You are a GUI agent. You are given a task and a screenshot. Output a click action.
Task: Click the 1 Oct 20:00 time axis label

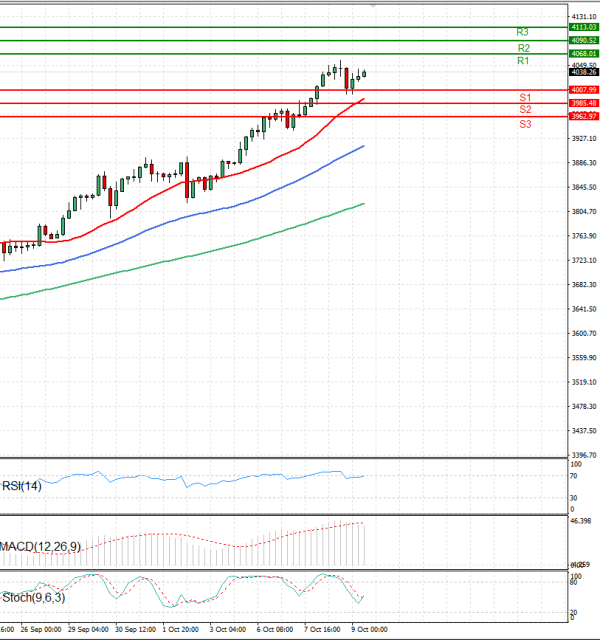coord(180,631)
